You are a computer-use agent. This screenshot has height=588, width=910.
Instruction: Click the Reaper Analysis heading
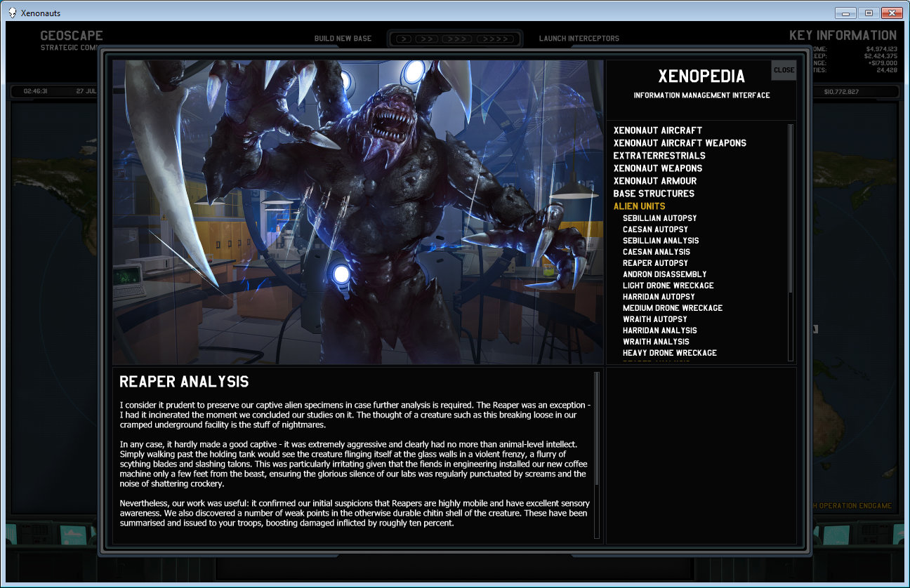click(184, 382)
